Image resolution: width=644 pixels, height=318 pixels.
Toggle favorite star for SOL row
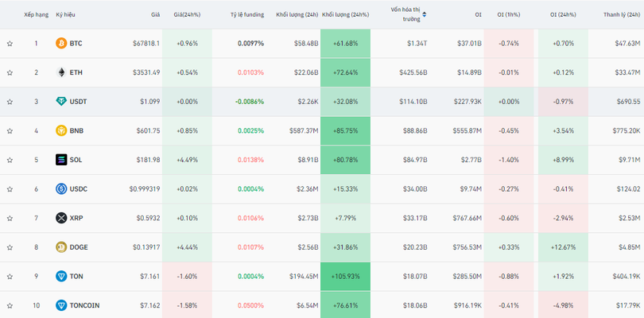click(x=10, y=160)
